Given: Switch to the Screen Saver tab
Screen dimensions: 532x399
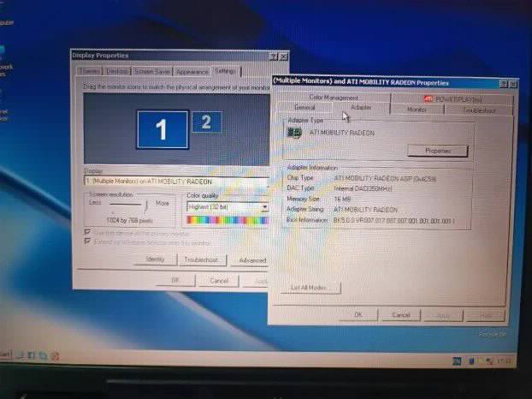Looking at the screenshot, I should [x=152, y=72].
